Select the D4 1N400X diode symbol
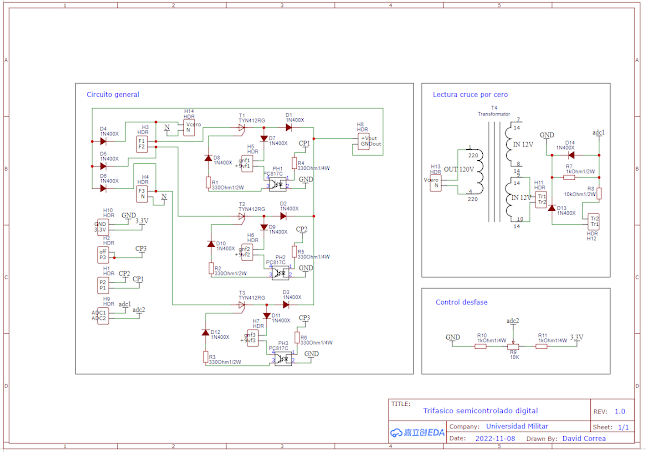Screen dimensions: 646x452 103,141
